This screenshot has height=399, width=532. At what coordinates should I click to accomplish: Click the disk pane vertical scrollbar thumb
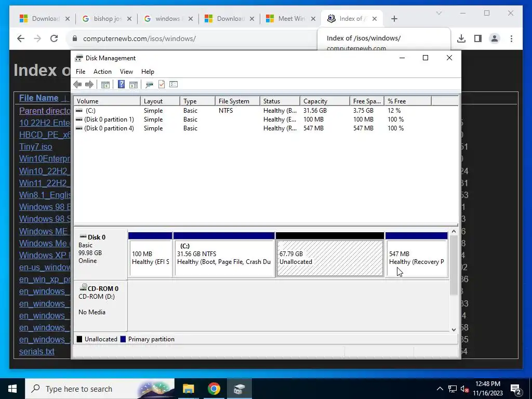[454, 265]
